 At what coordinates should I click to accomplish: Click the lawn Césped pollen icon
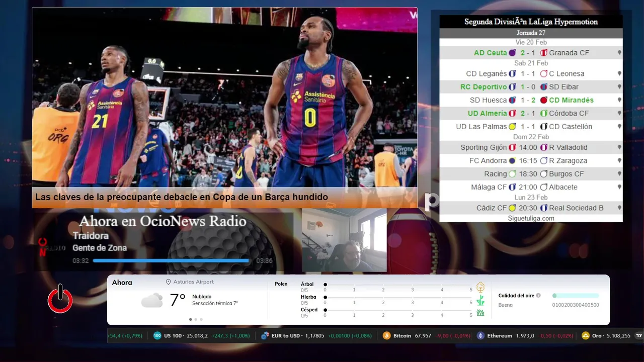[x=480, y=313]
